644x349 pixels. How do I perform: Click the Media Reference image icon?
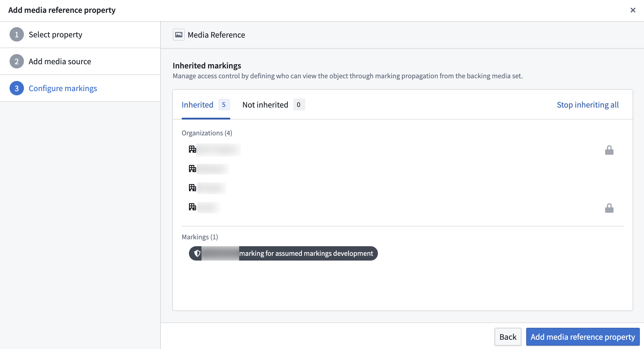pyautogui.click(x=178, y=35)
